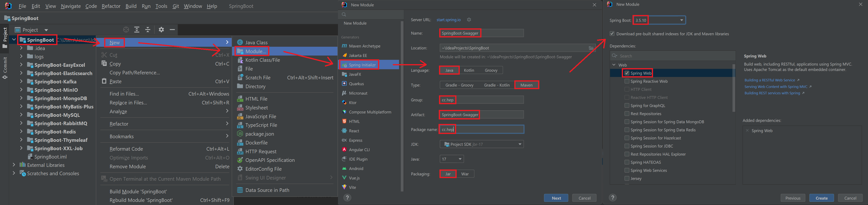Click the Artifact text field
The height and width of the screenshot is (205, 868).
481,115
